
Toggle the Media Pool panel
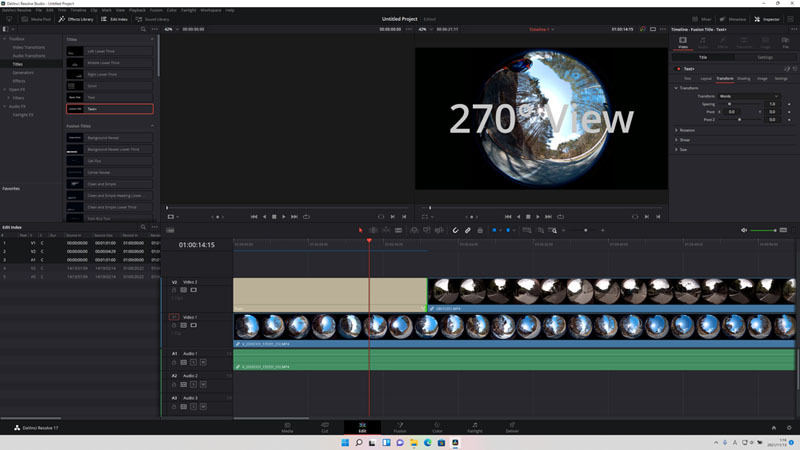(36, 19)
